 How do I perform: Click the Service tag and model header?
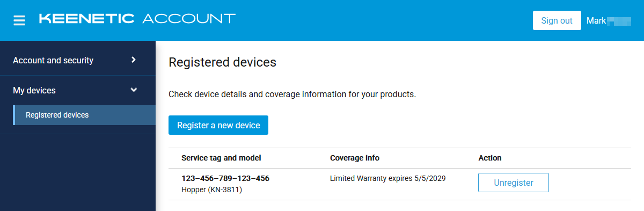coord(221,158)
